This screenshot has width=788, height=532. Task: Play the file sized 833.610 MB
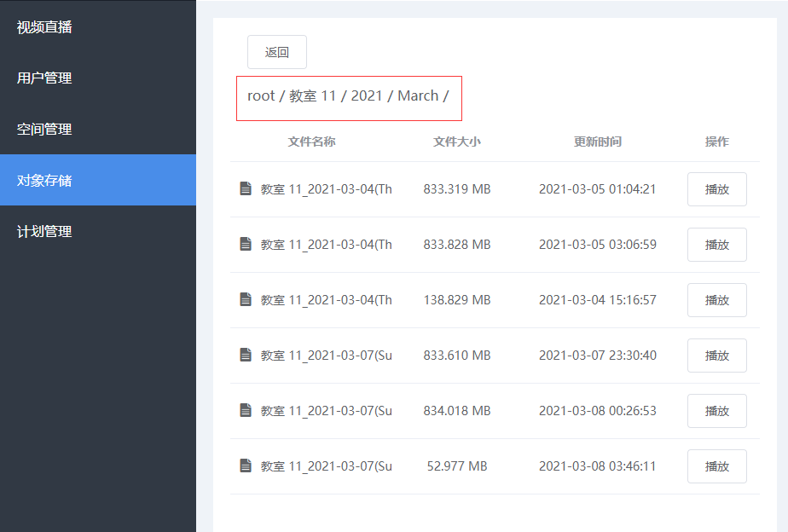[x=716, y=356]
